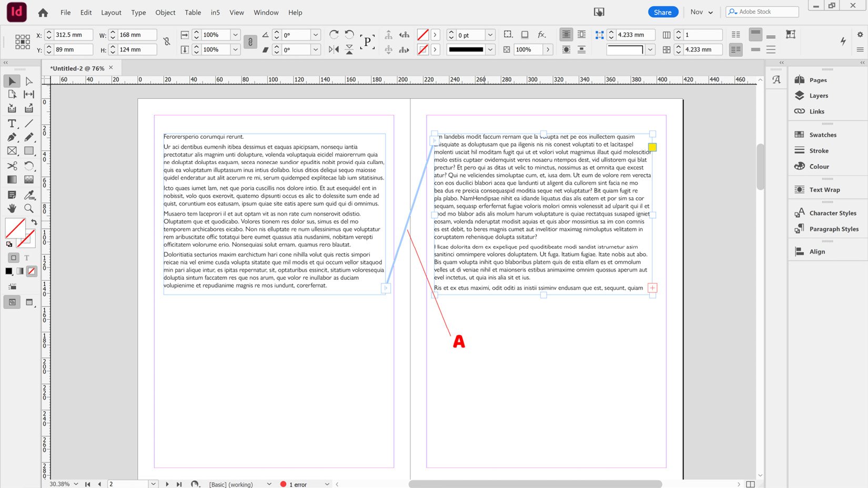Apply None to the selected attribute
The width and height of the screenshot is (868, 488).
(32, 271)
